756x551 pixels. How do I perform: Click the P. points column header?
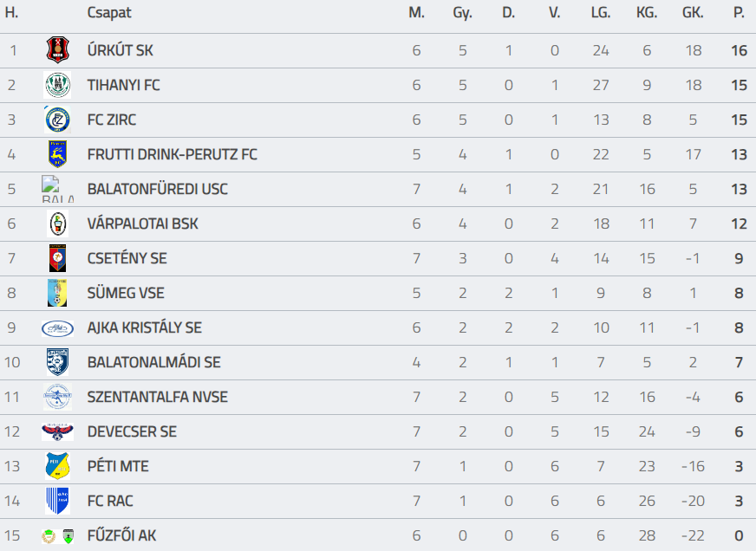(739, 13)
